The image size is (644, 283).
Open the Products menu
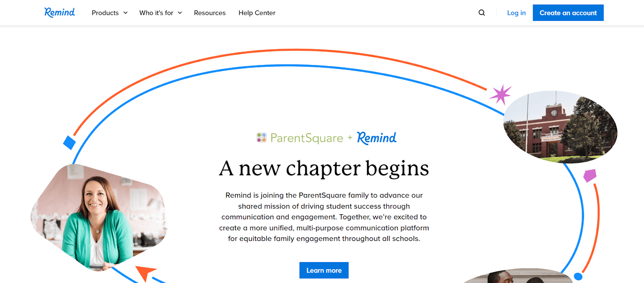pyautogui.click(x=105, y=13)
